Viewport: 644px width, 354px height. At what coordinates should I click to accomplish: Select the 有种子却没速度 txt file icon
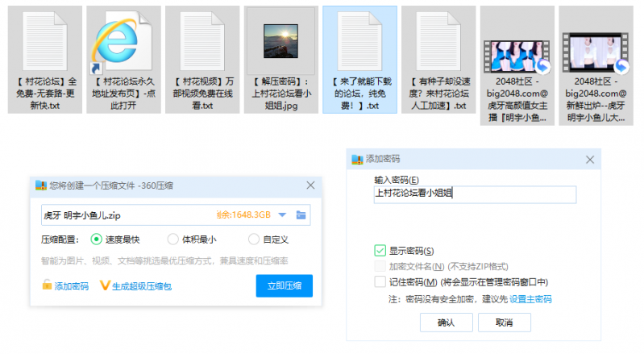(x=438, y=40)
